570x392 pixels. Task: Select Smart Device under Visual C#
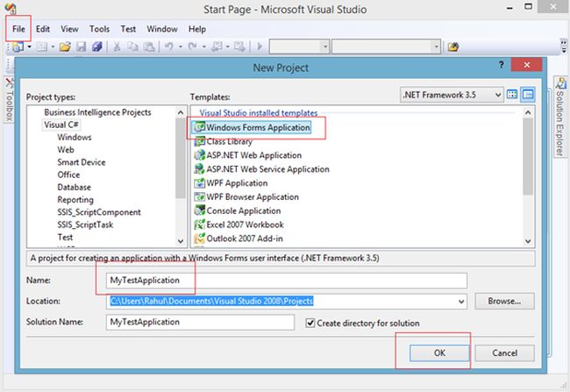82,162
